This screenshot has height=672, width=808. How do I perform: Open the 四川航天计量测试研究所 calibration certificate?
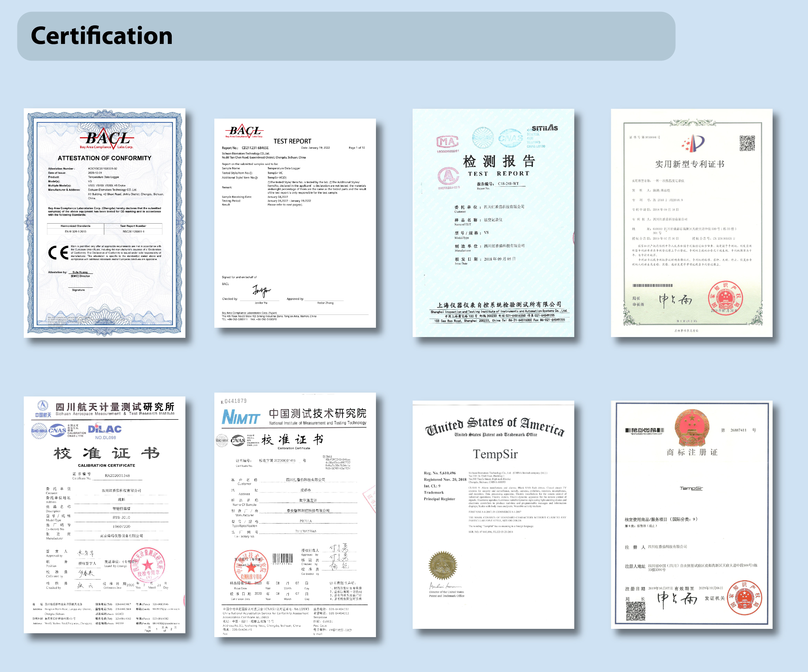click(104, 515)
